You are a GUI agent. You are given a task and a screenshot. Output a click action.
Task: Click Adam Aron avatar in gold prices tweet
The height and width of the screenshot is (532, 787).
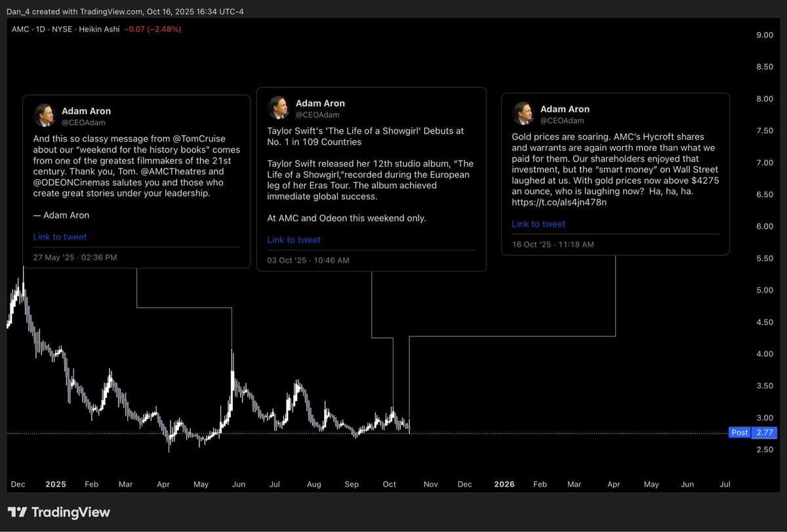pyautogui.click(x=523, y=114)
